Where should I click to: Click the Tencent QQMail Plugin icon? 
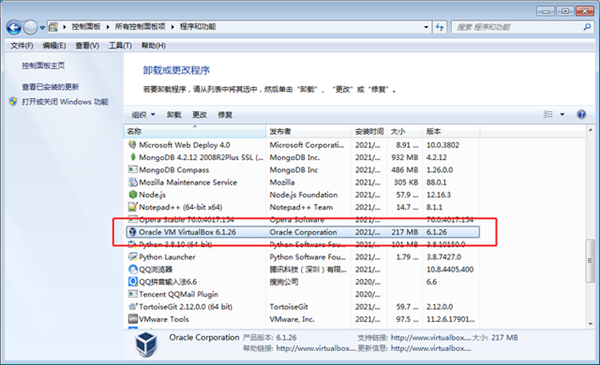point(132,294)
